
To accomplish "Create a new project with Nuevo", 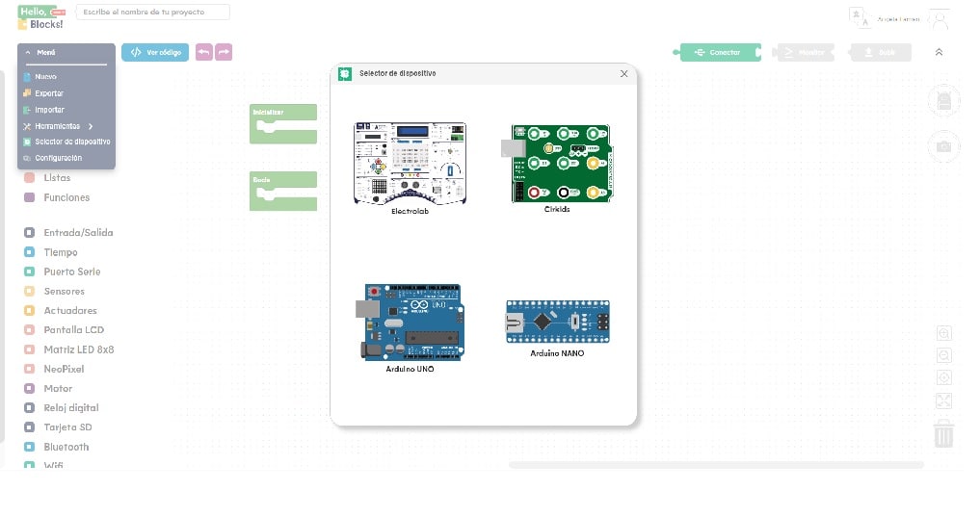I will coord(45,77).
